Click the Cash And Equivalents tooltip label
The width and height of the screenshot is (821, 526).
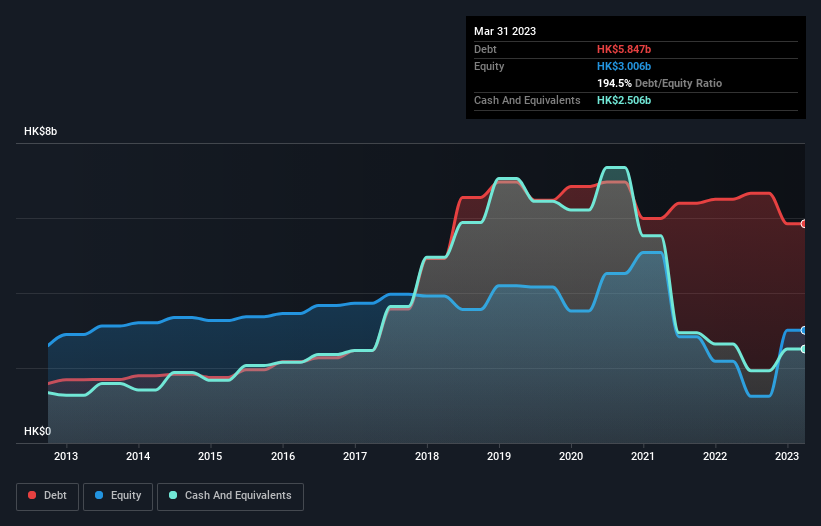click(527, 100)
